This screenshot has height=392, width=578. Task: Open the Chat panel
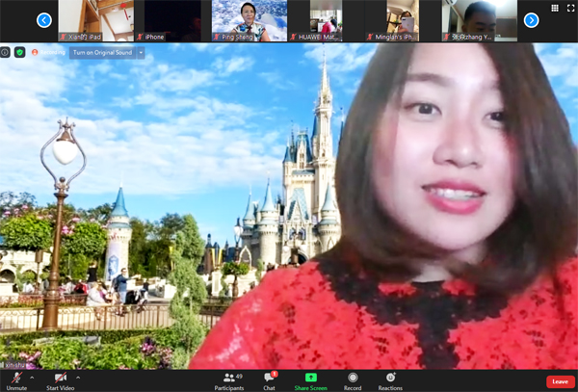(x=269, y=381)
